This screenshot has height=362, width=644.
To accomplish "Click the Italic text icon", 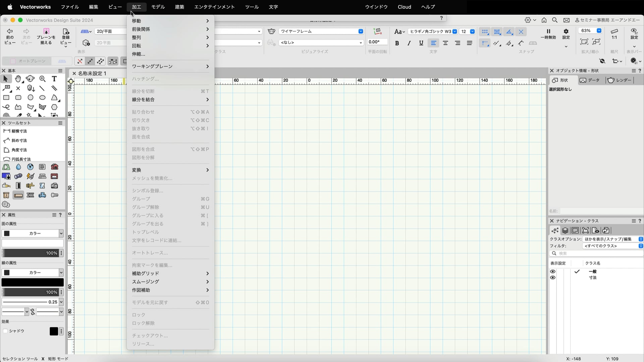I will click(x=409, y=43).
